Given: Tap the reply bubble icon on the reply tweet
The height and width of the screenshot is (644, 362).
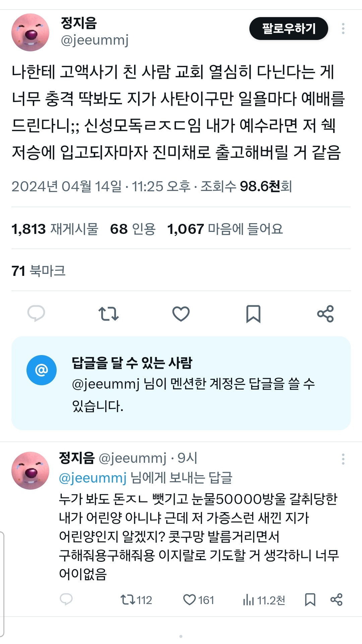Looking at the screenshot, I should click(66, 599).
